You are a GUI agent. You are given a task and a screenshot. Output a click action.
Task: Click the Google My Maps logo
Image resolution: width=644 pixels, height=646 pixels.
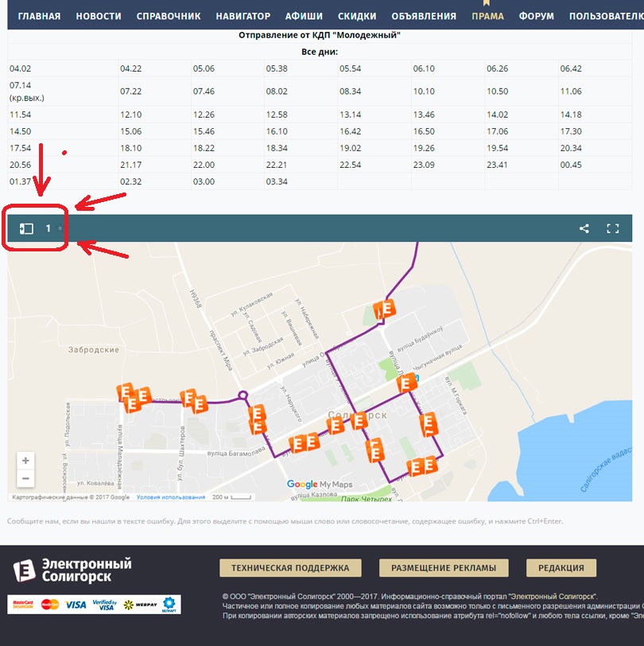click(319, 484)
